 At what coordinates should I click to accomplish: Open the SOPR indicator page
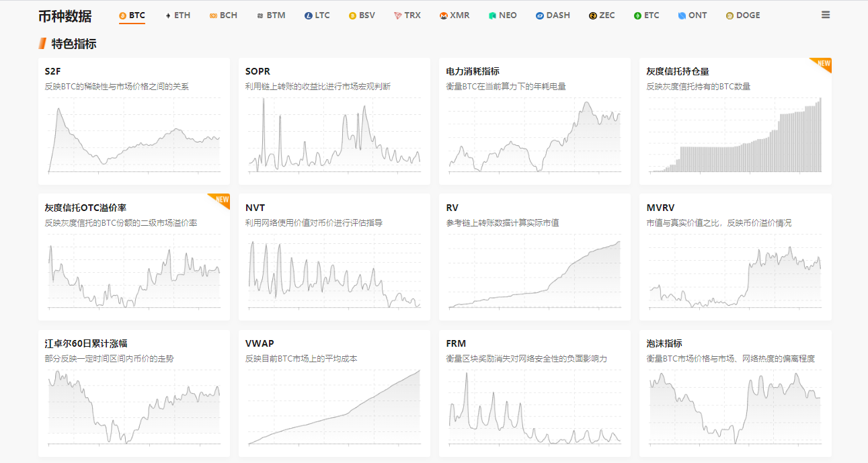pyautogui.click(x=255, y=71)
